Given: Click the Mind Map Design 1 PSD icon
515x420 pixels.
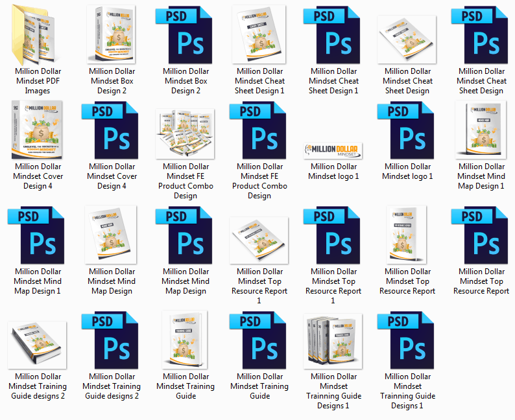Looking at the screenshot, I should [38, 235].
